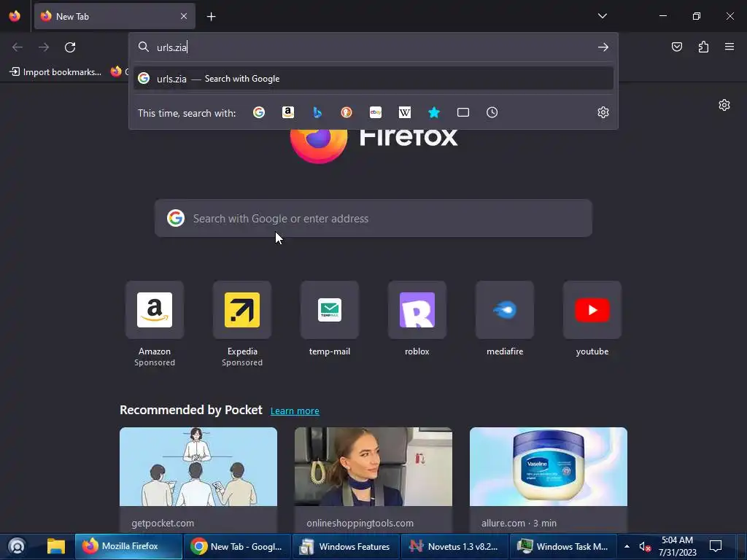Search this time with Wikipedia
The image size is (747, 560).
(x=404, y=112)
